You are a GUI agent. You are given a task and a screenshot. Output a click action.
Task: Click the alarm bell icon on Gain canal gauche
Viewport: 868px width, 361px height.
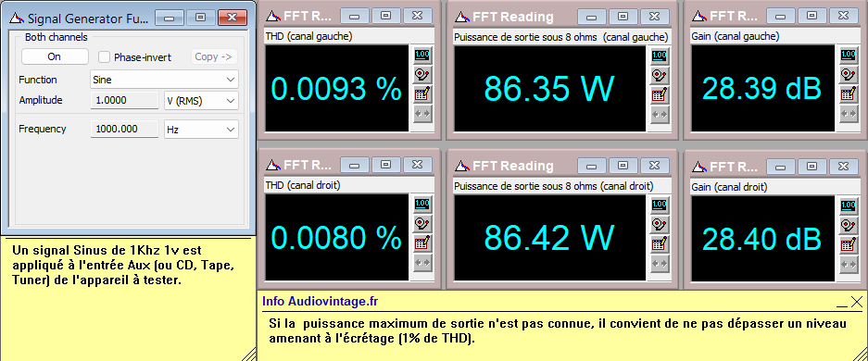coord(848,74)
